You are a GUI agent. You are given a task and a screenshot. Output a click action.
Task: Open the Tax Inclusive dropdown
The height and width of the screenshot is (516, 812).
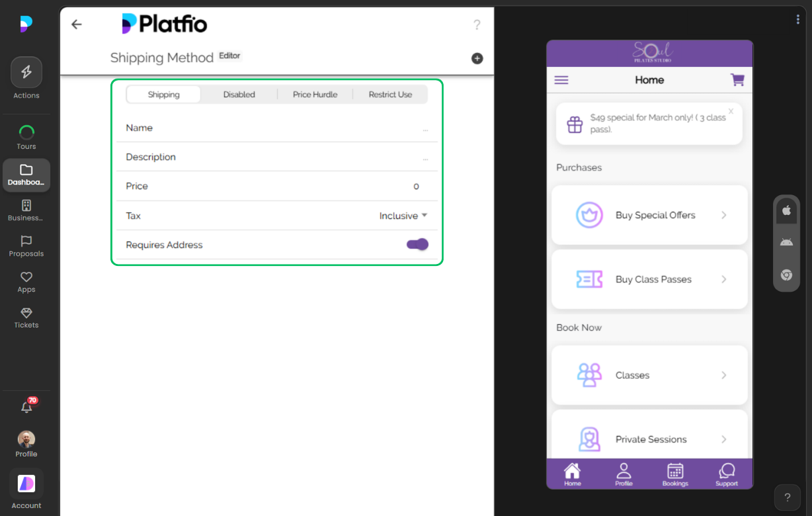tap(403, 215)
